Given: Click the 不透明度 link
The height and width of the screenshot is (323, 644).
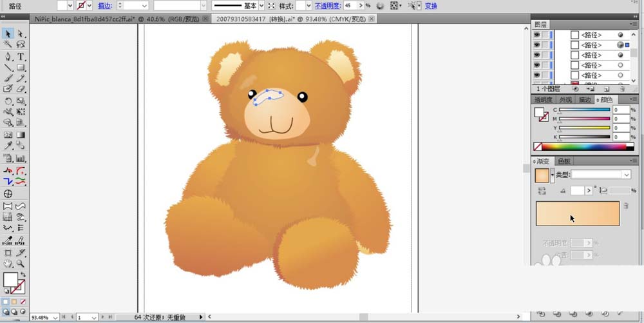Looking at the screenshot, I should pos(328,6).
